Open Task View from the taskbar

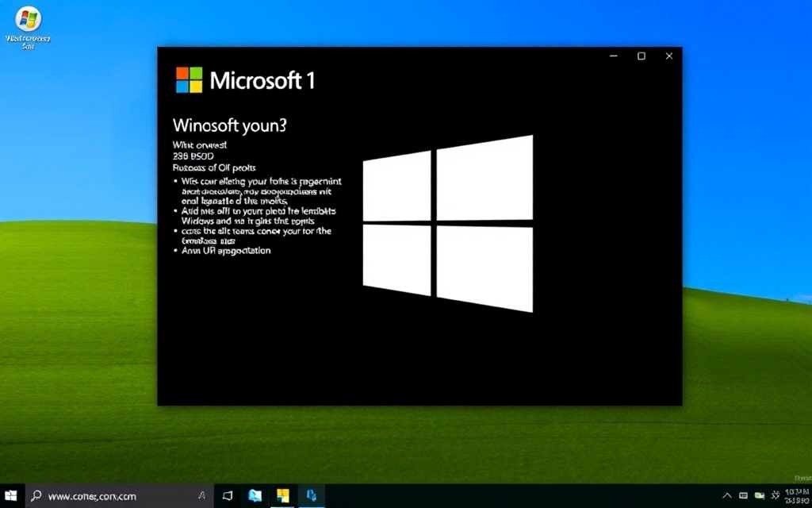click(228, 495)
